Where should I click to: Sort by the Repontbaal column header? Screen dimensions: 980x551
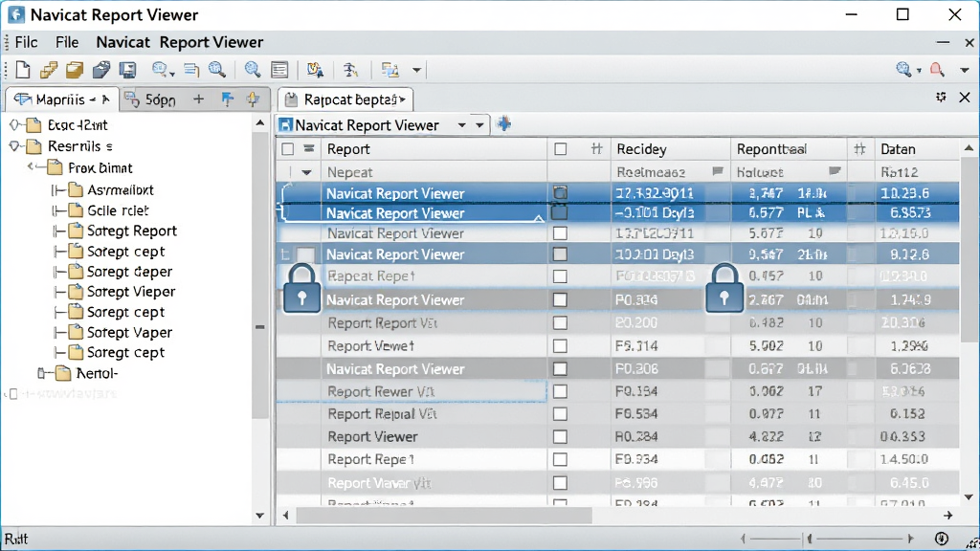point(789,148)
